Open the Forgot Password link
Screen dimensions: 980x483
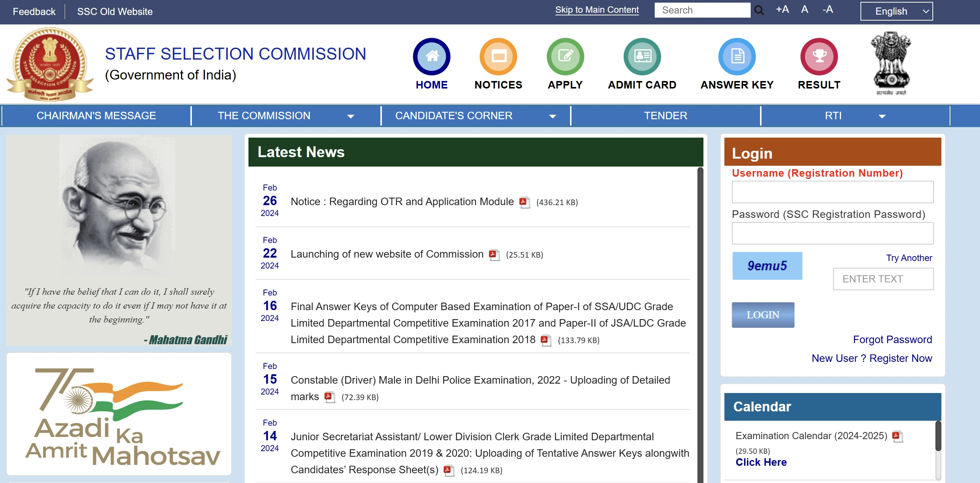pos(892,339)
